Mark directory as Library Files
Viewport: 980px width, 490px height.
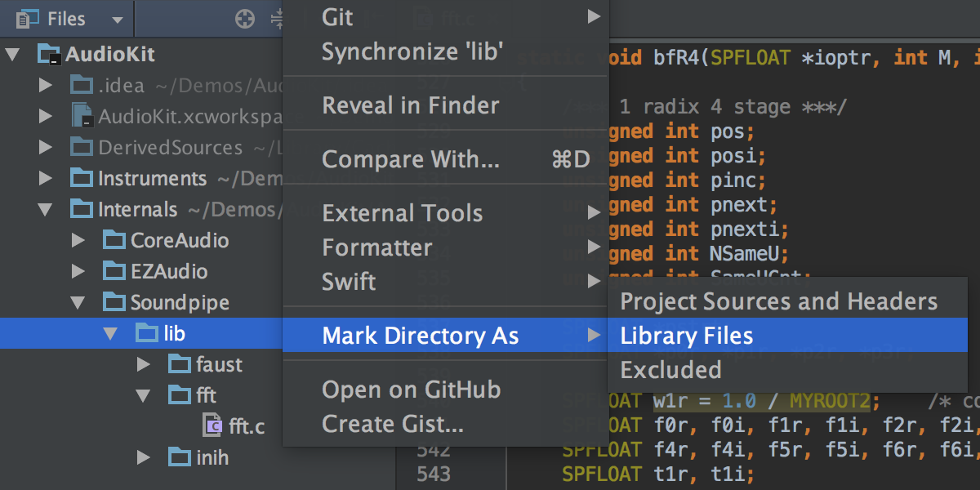click(x=787, y=336)
